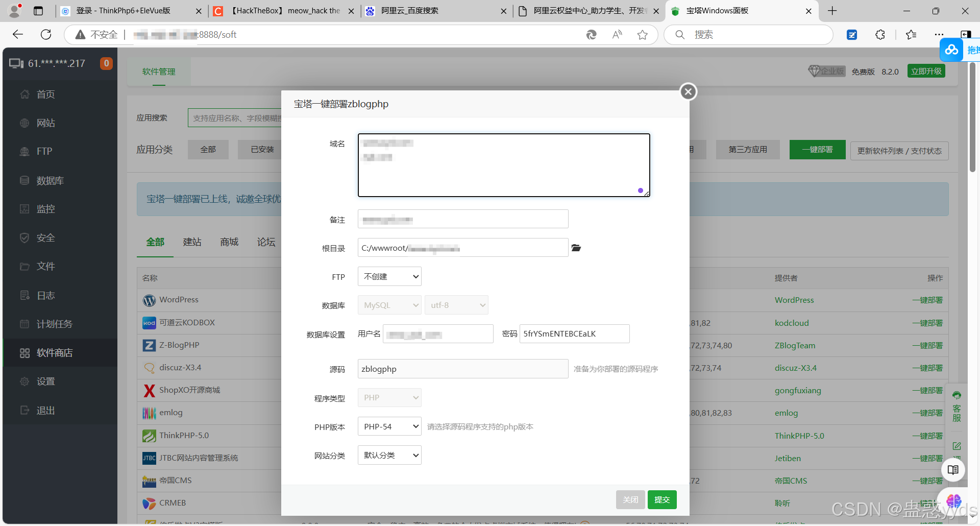Open the 安全 shield icon in sidebar
Image resolution: width=980 pixels, height=526 pixels.
(x=24, y=237)
